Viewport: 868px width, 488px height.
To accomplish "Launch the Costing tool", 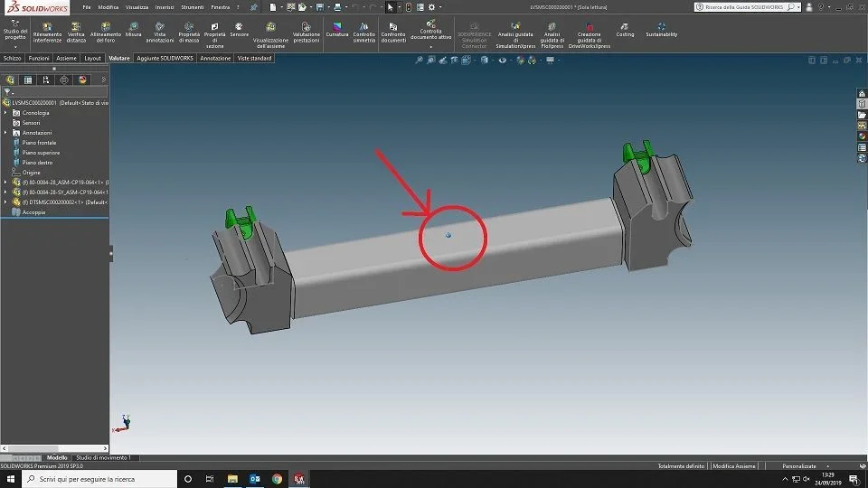I will click(x=625, y=30).
